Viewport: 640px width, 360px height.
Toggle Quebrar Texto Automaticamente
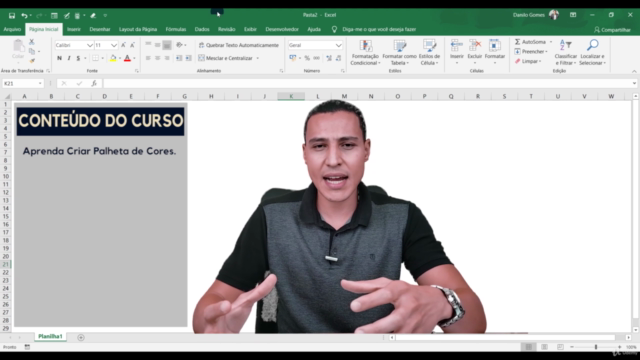click(x=238, y=45)
